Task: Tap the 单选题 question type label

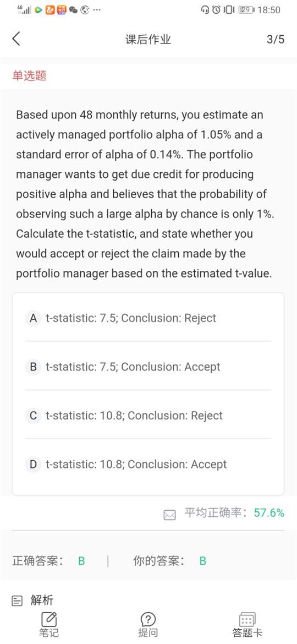Action: click(x=30, y=75)
